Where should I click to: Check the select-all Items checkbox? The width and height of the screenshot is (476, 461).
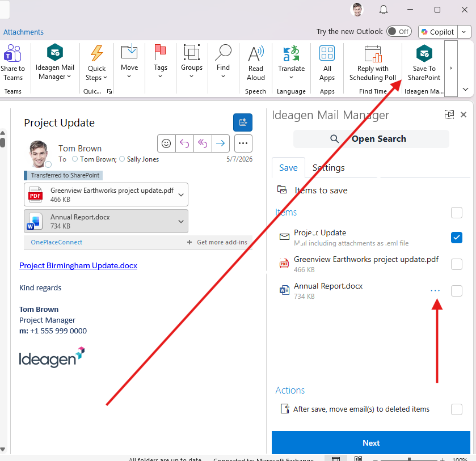456,213
